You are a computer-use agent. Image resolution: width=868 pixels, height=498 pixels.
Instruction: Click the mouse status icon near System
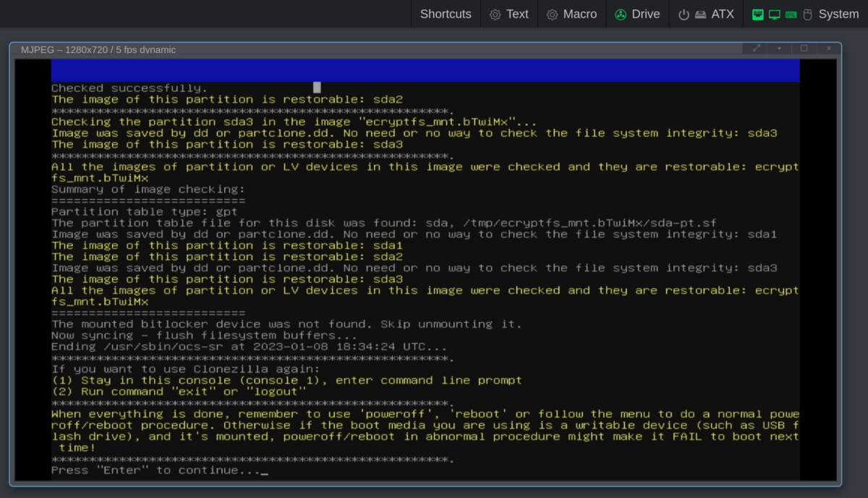(807, 14)
